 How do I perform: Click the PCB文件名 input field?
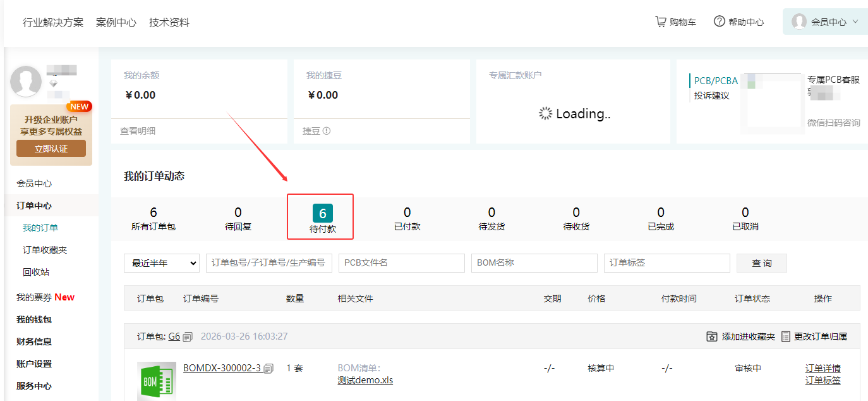pyautogui.click(x=401, y=263)
